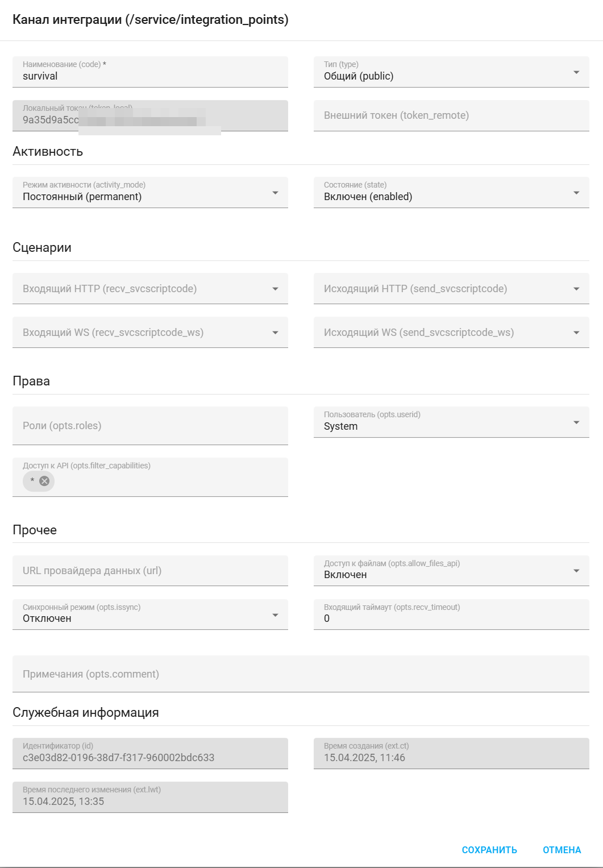The height and width of the screenshot is (868, 603).
Task: Click the СОХРАНИТЬ button
Action: pyautogui.click(x=489, y=850)
